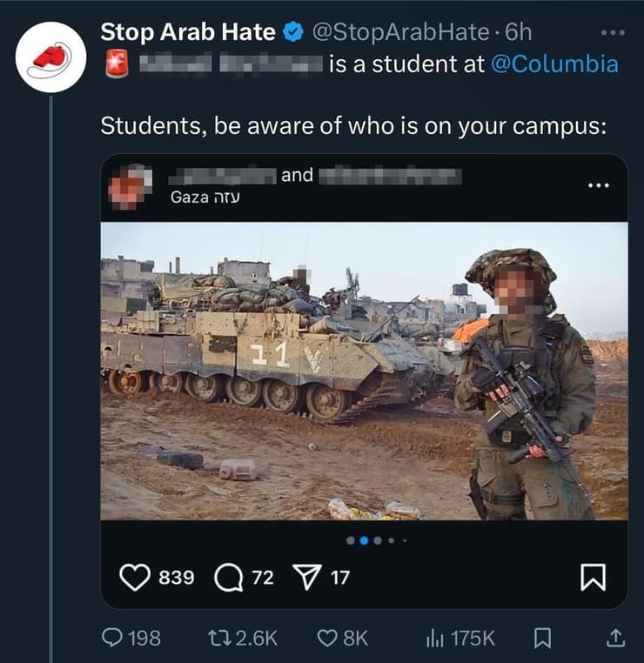Viewport: 644px width, 663px height.
Task: Open the @Columbia mention link
Action: [x=554, y=64]
